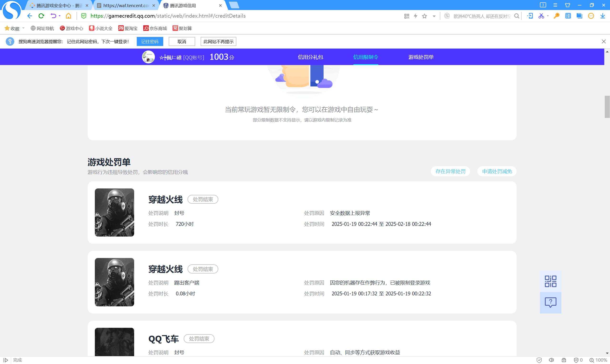
Task: Click the login-in arrow toolbar icon
Action: 530,16
